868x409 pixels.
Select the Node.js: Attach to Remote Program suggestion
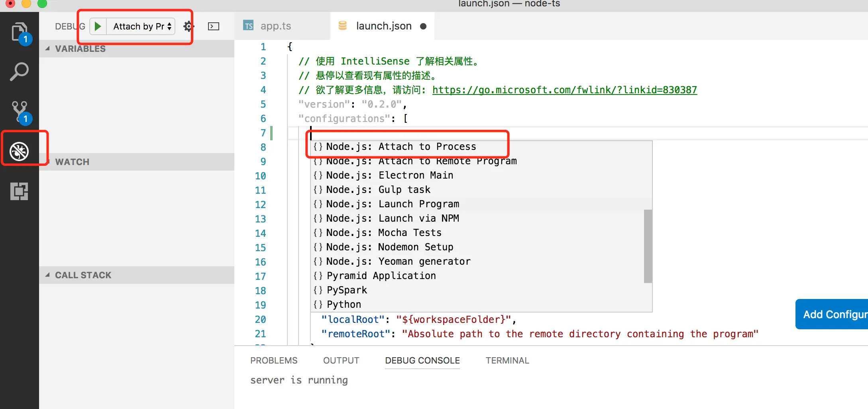click(x=481, y=161)
